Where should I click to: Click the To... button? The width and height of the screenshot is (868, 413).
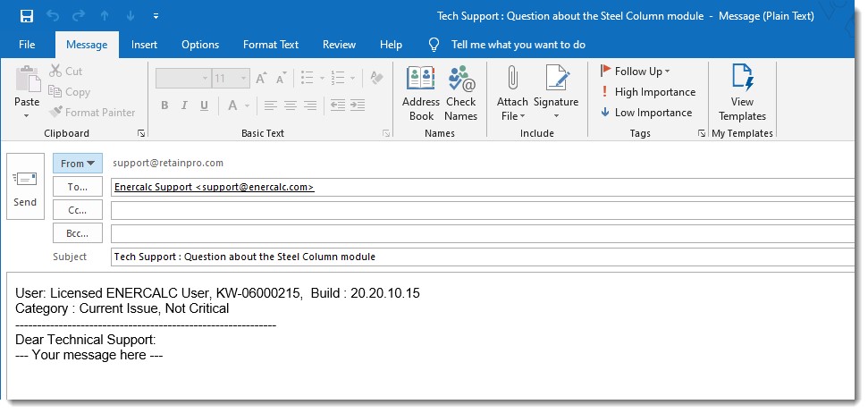tap(78, 187)
